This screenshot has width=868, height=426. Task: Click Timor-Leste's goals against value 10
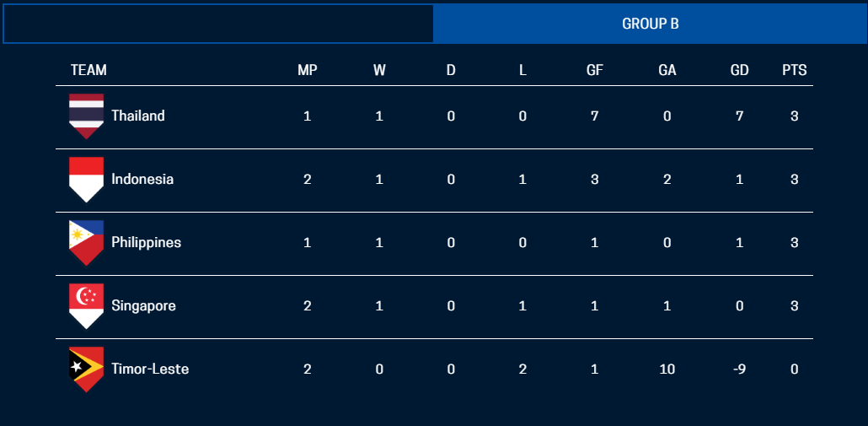coord(667,369)
